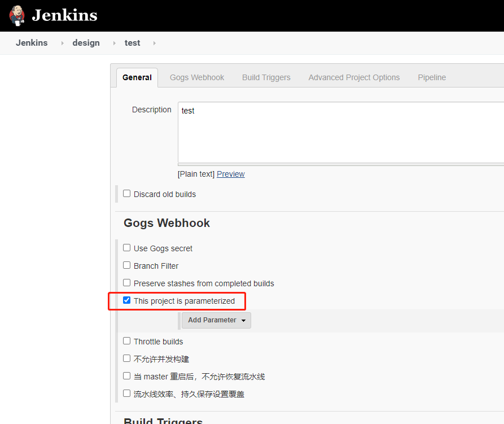Uncheck This project is parameterized
Screen dimensions: 504x424
point(126,300)
